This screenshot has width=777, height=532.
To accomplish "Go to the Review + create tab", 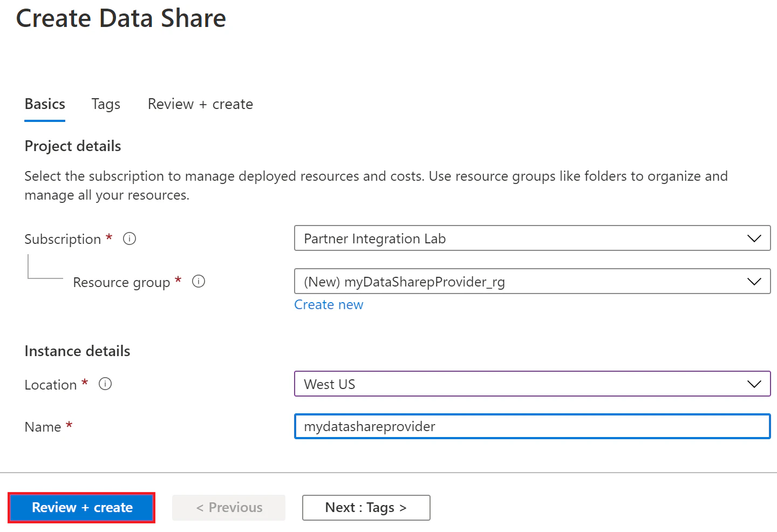I will pyautogui.click(x=200, y=104).
